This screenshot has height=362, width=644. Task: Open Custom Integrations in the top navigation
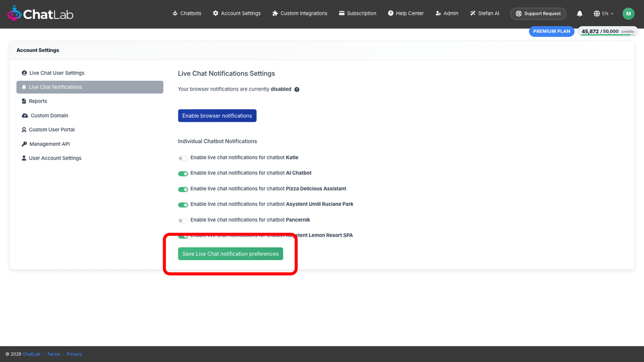tap(299, 13)
